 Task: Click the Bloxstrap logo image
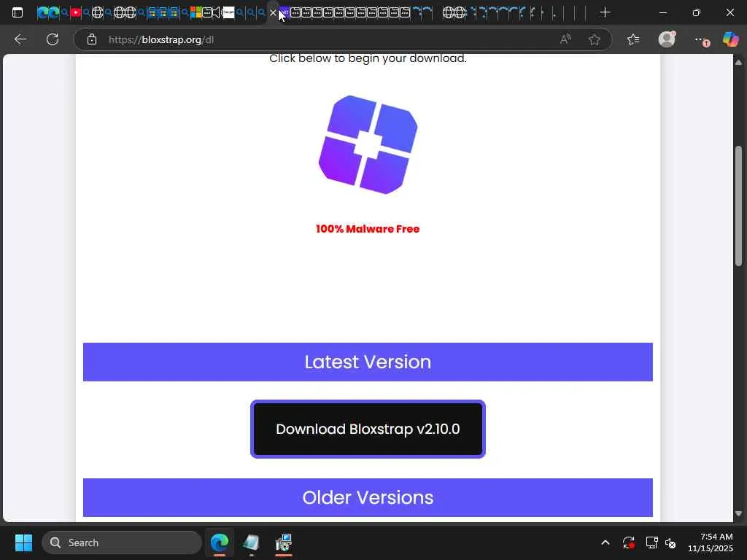pos(368,145)
